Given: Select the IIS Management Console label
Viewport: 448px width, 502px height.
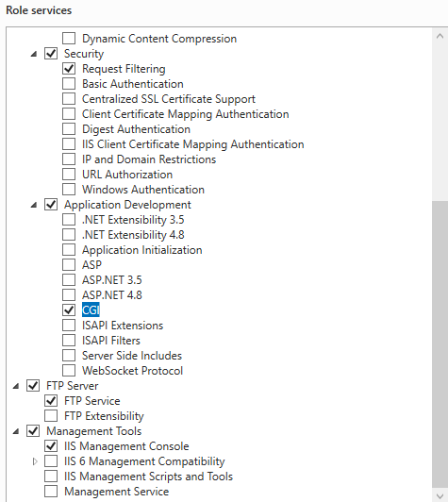Looking at the screenshot, I should click(x=126, y=446).
